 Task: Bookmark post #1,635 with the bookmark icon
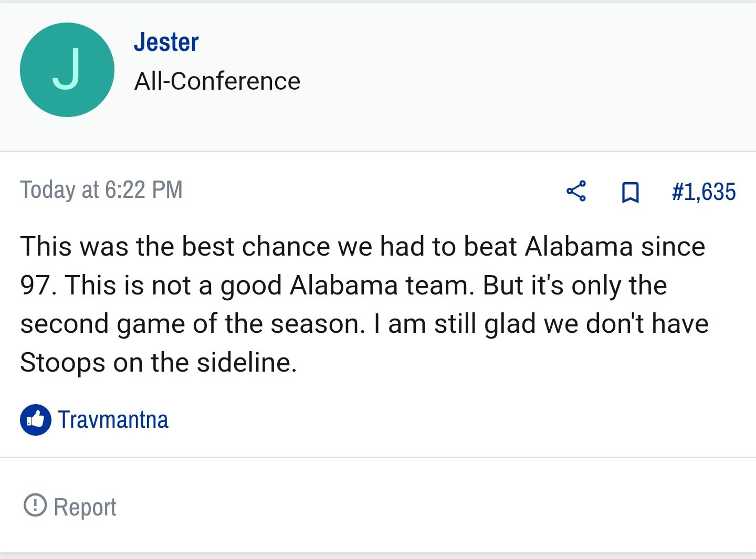[630, 192]
